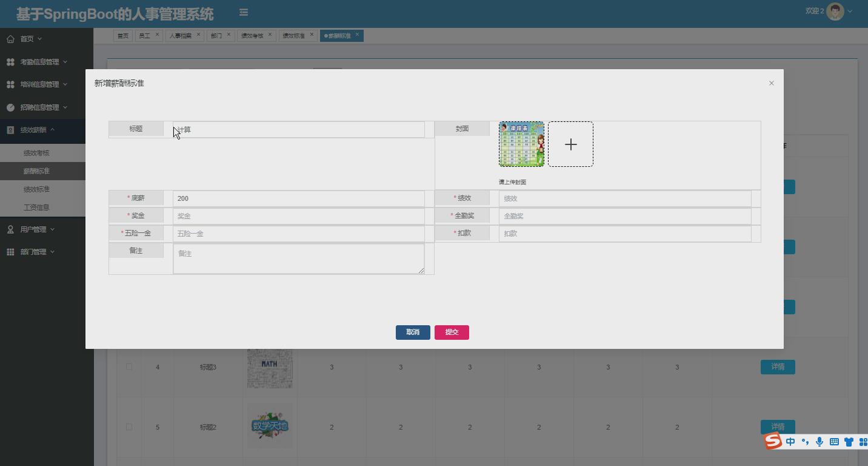Click the 数学天地 cover thumbnail in row 5
This screenshot has height=466, width=868.
[270, 426]
